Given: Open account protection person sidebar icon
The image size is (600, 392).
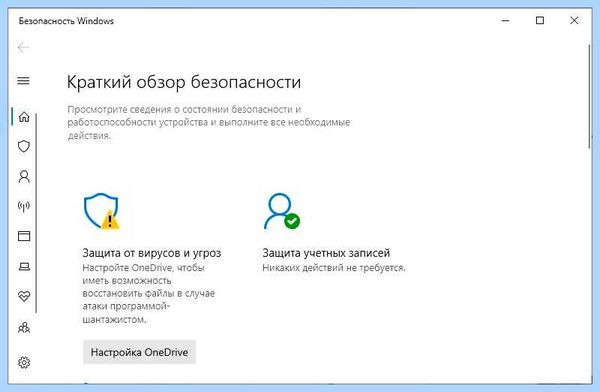Looking at the screenshot, I should pos(24,176).
